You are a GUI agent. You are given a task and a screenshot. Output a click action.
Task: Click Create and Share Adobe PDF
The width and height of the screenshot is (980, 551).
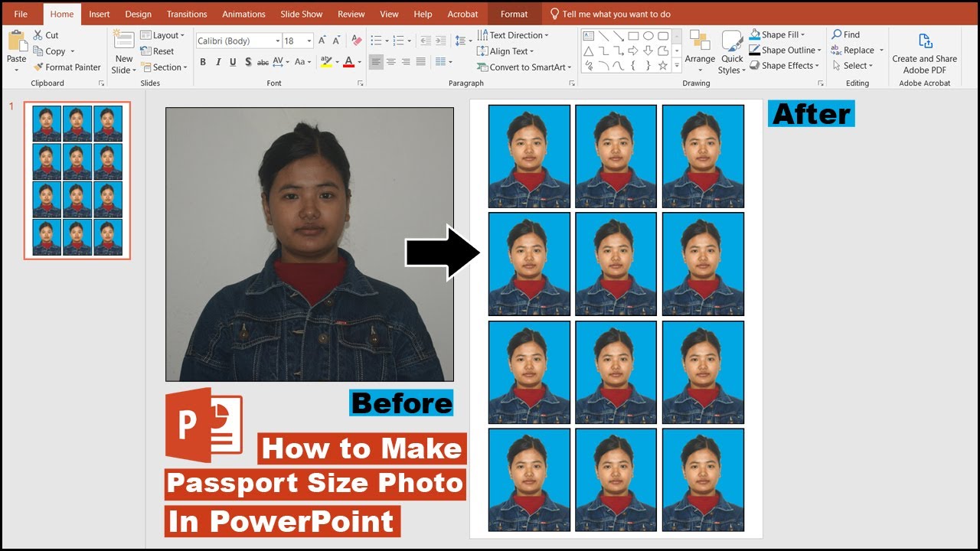(x=925, y=53)
